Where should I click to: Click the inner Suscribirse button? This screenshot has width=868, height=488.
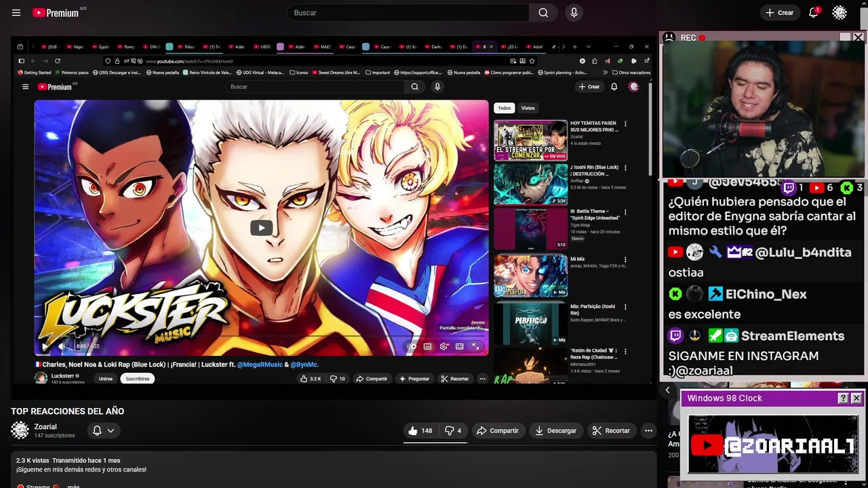pos(137,379)
